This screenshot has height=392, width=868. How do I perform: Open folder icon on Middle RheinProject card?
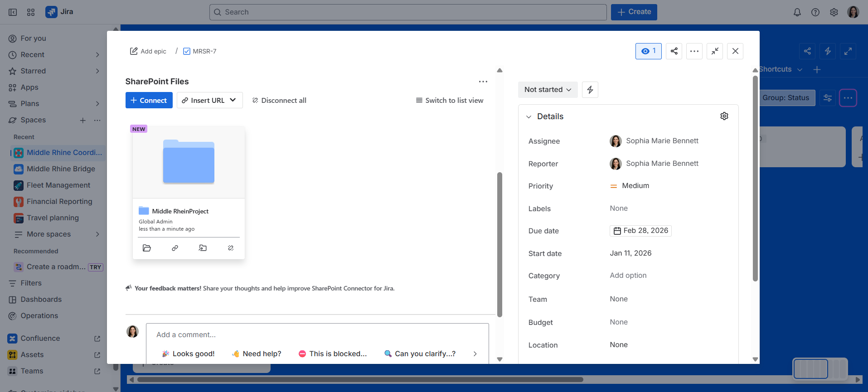[x=146, y=248]
